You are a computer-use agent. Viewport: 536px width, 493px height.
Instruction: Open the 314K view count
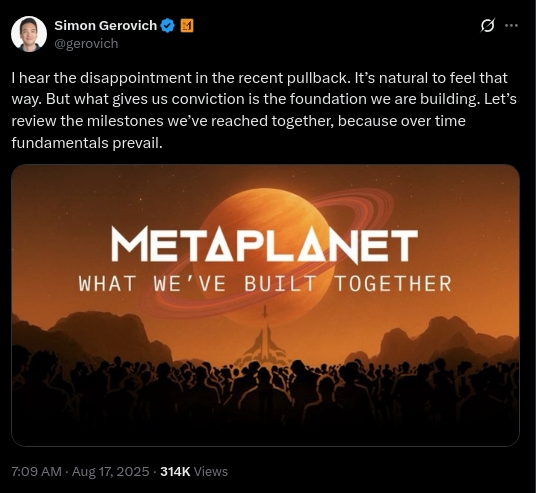pyautogui.click(x=175, y=471)
